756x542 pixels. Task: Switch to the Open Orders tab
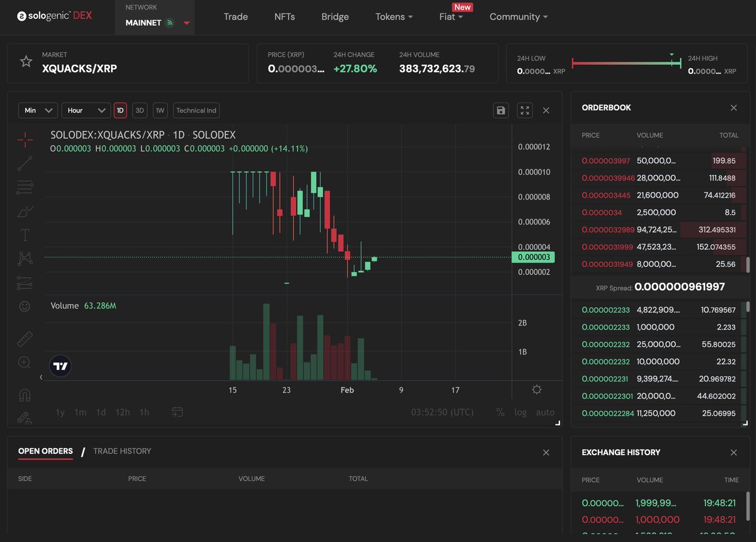click(45, 451)
